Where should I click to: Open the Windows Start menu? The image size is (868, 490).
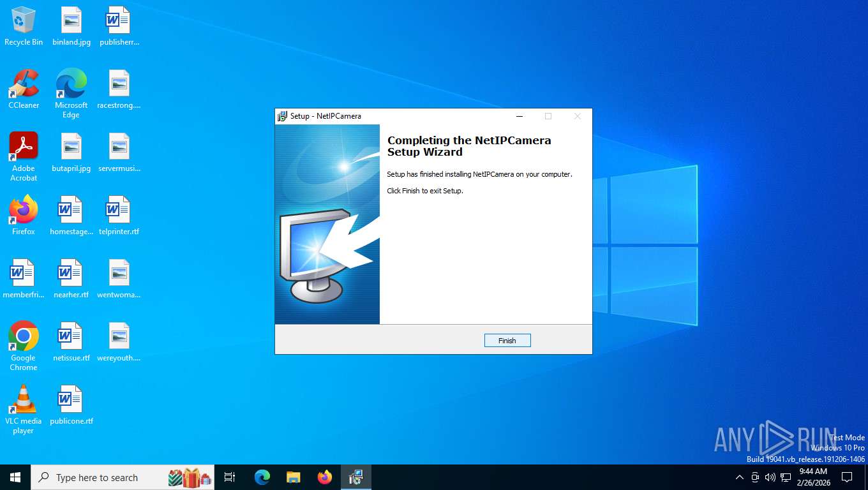click(15, 477)
